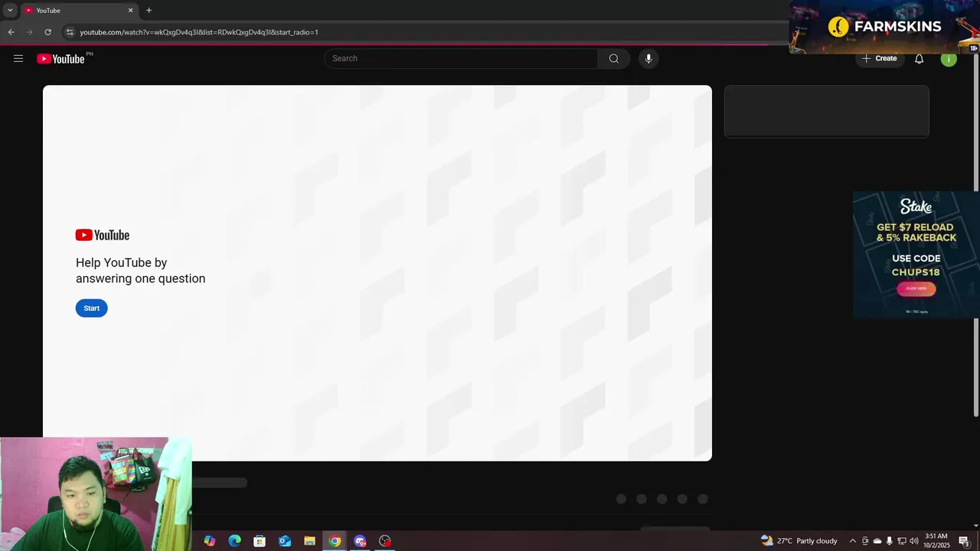Show hidden system tray icons
The height and width of the screenshot is (551, 980).
pos(853,541)
